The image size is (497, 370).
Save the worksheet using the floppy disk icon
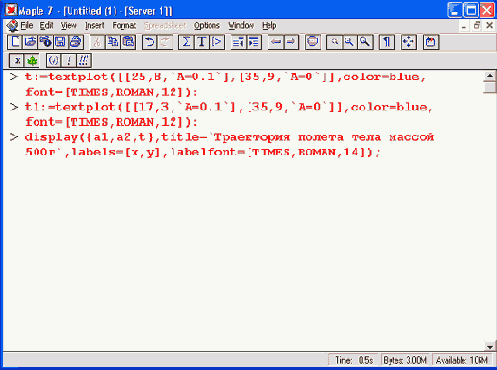tap(60, 42)
